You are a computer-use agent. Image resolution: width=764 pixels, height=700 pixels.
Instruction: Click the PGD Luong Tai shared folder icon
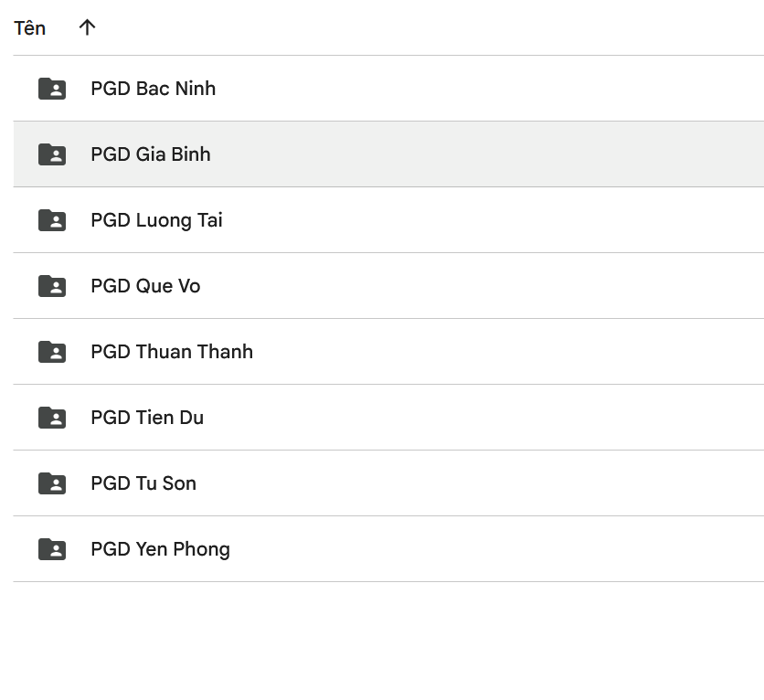[52, 220]
